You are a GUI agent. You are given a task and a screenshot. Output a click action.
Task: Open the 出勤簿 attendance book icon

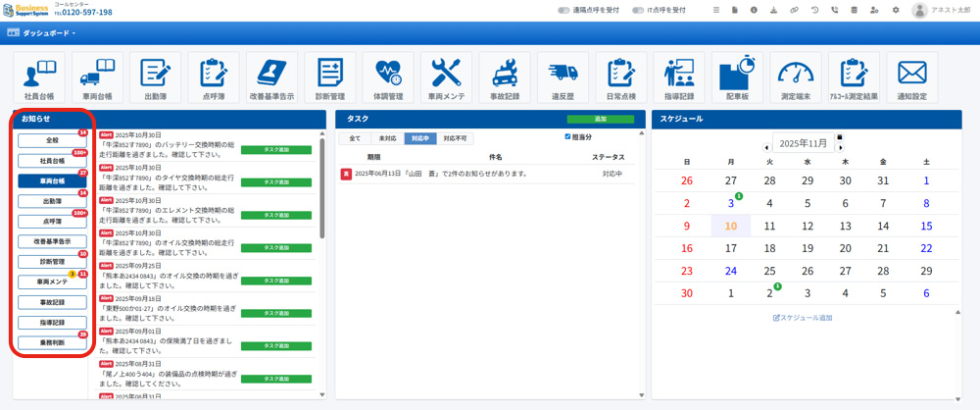[x=155, y=78]
